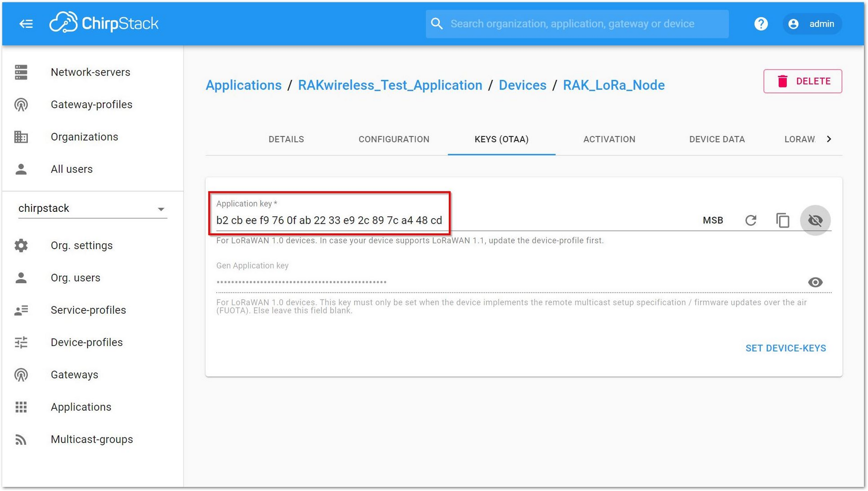Click the Organizations building icon
This screenshot has height=491, width=868.
pyautogui.click(x=21, y=137)
